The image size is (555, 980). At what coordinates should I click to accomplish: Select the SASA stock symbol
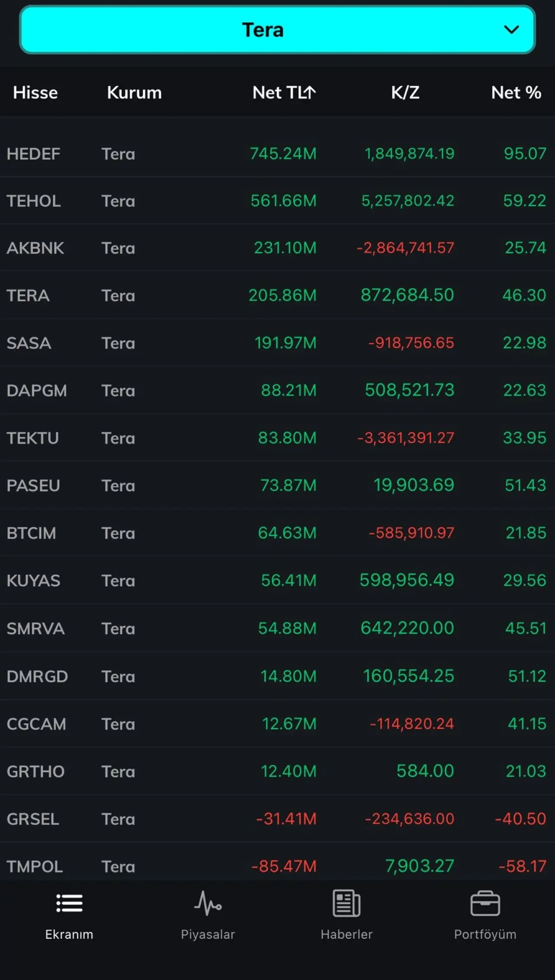point(29,343)
